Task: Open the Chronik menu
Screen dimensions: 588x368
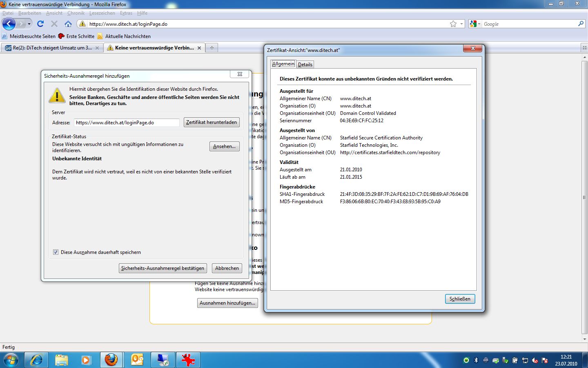Action: tap(76, 13)
